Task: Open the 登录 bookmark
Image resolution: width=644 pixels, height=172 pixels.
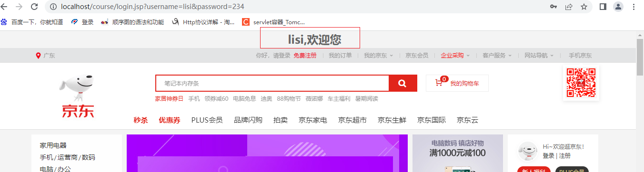Action: coord(82,22)
